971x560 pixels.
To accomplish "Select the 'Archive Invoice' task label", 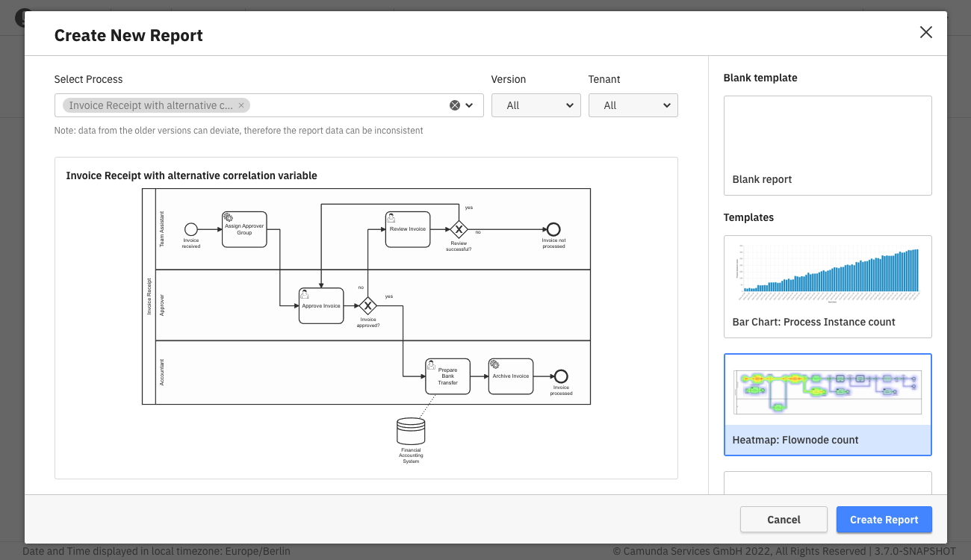I will click(511, 376).
